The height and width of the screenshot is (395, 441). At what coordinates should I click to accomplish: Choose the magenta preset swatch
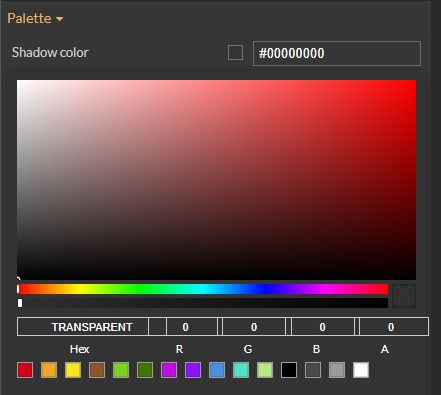[169, 370]
